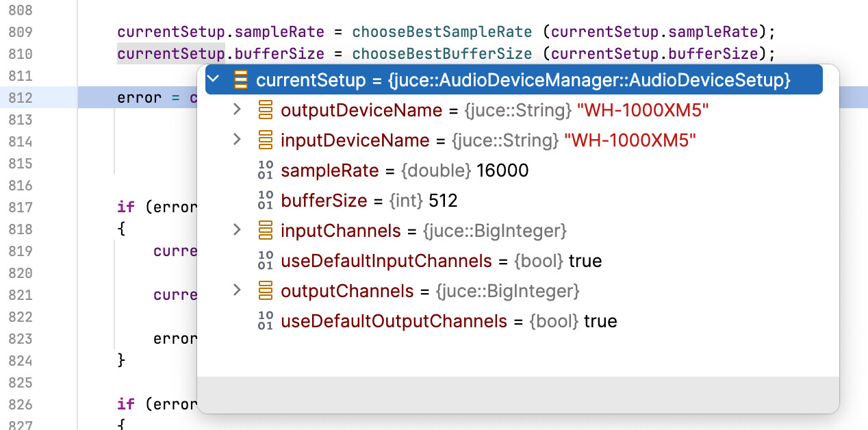Select the sampleRate 16000 row
Viewport: 868px width, 430px height.
tap(404, 170)
